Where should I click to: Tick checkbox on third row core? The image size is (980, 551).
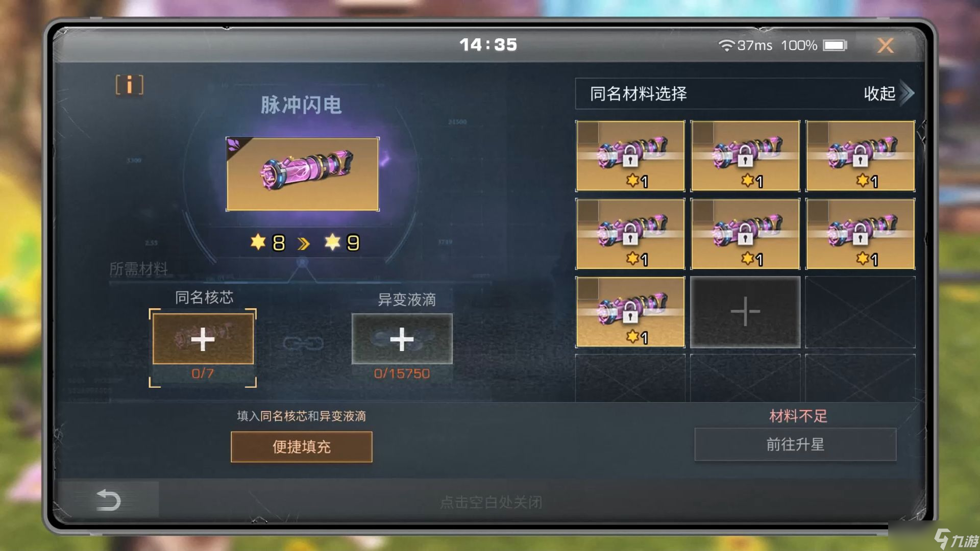tap(589, 289)
